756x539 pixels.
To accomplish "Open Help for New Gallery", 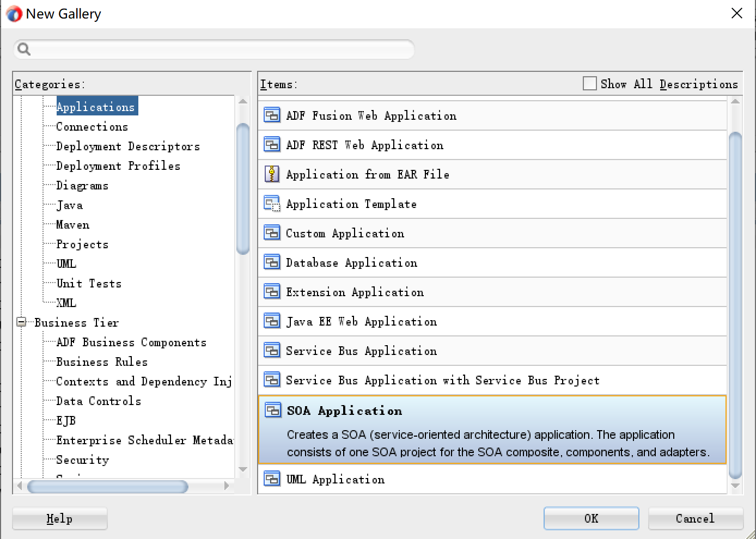I will point(60,518).
